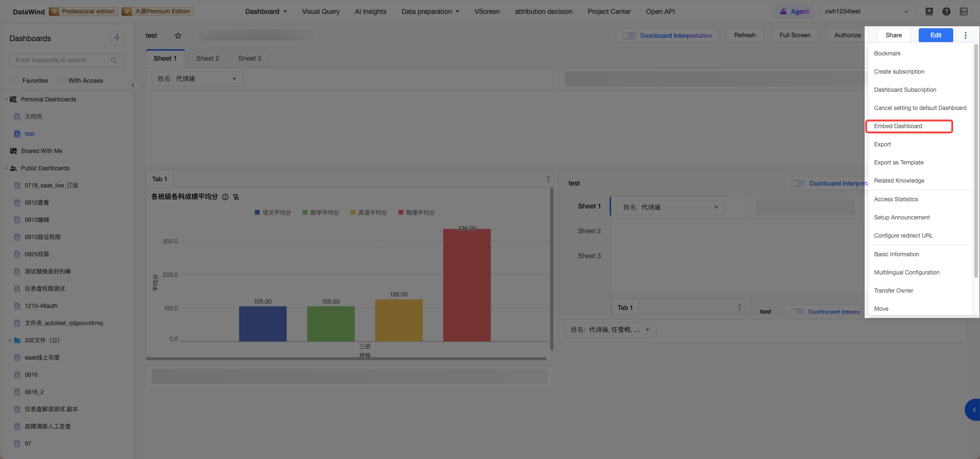Image resolution: width=980 pixels, height=459 pixels.
Task: Click the 物理平均分 red legend swatch
Action: coord(401,212)
